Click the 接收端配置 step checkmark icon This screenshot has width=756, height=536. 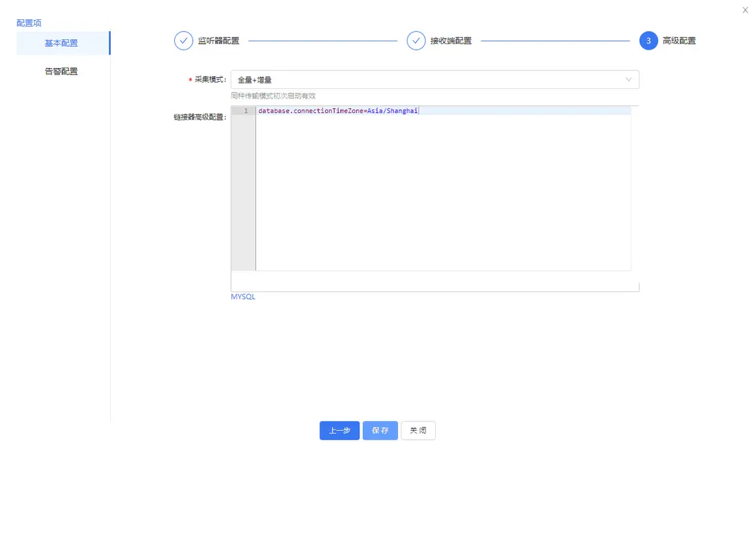point(416,41)
